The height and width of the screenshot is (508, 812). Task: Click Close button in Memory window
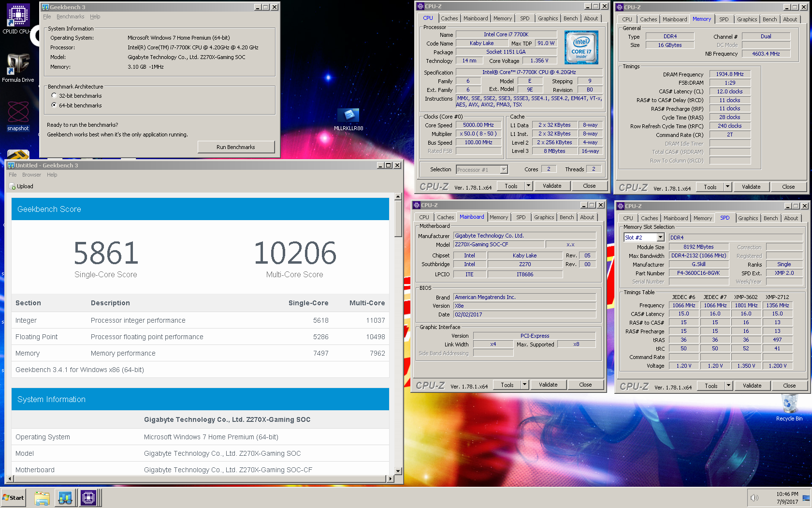pyautogui.click(x=788, y=187)
